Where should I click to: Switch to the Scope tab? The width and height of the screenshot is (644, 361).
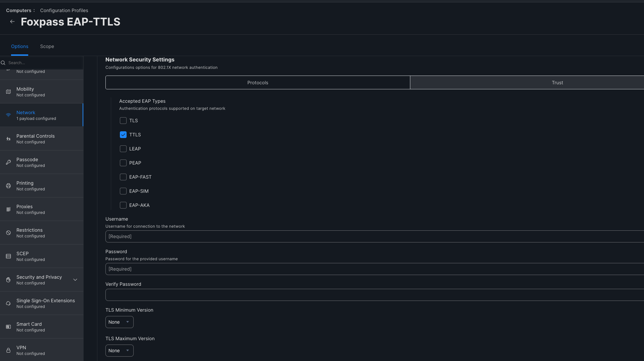(47, 46)
